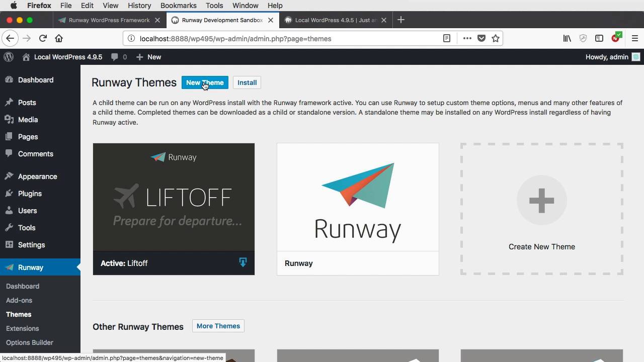Open the Firefox Library icon

pos(567,38)
